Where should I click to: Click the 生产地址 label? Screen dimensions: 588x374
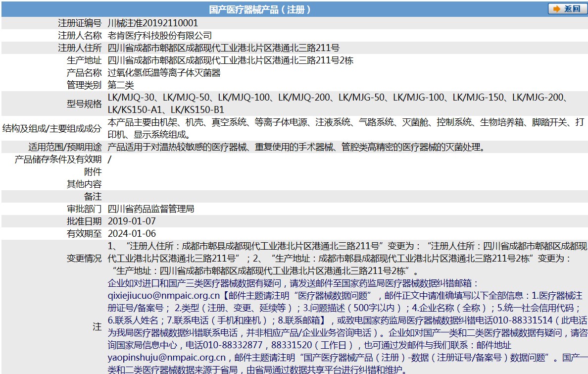(84, 60)
